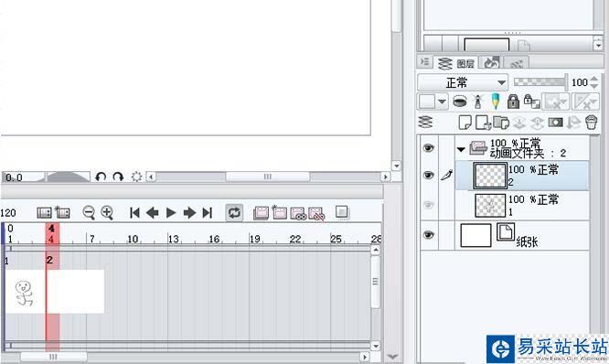Click the second new cel icon with asterisk
This screenshot has width=609, height=364.
(x=279, y=212)
